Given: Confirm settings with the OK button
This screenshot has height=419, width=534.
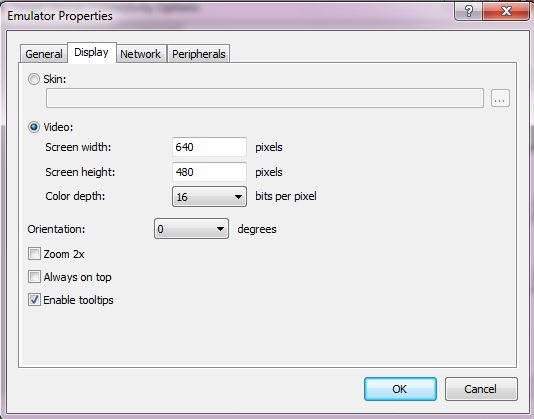Looking at the screenshot, I should click(400, 389).
